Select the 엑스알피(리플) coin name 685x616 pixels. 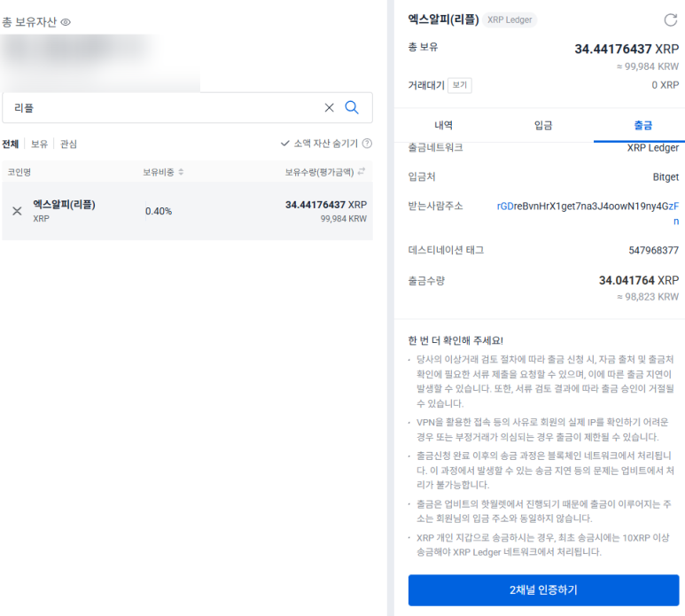pos(64,205)
